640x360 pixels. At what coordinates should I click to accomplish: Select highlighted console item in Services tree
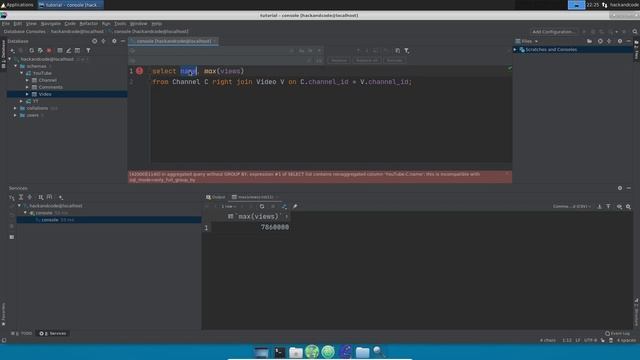tap(109, 220)
